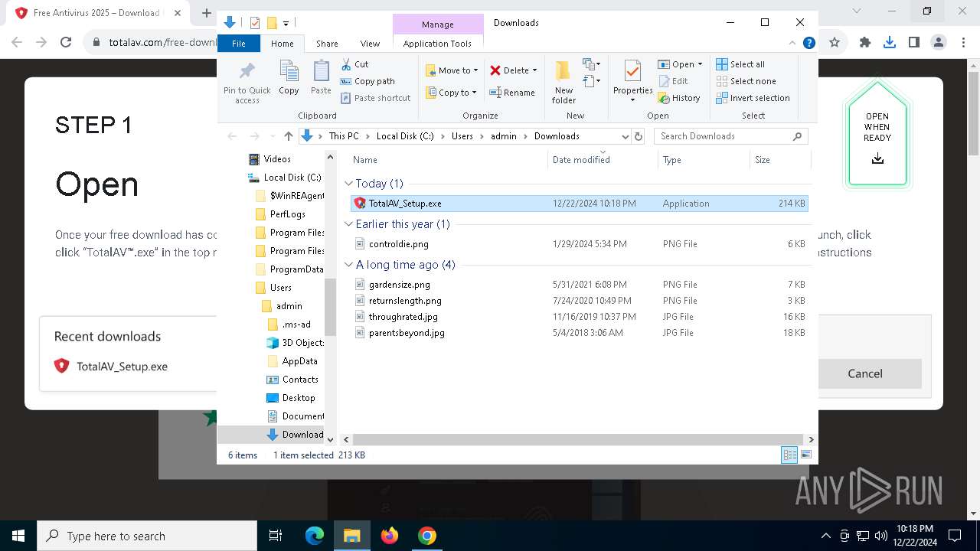
Task: Switch to details view layout icon
Action: [789, 455]
